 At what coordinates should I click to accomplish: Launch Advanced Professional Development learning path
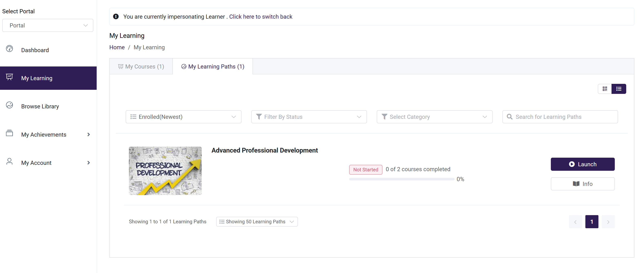click(x=582, y=164)
